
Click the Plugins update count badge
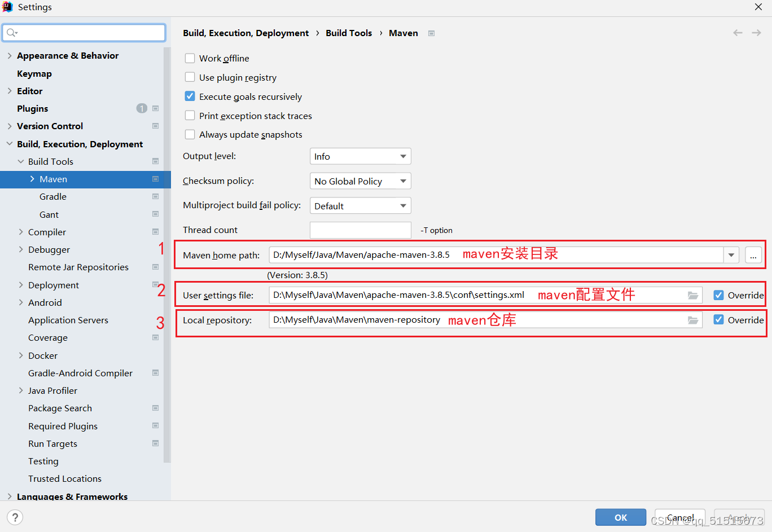click(x=142, y=108)
